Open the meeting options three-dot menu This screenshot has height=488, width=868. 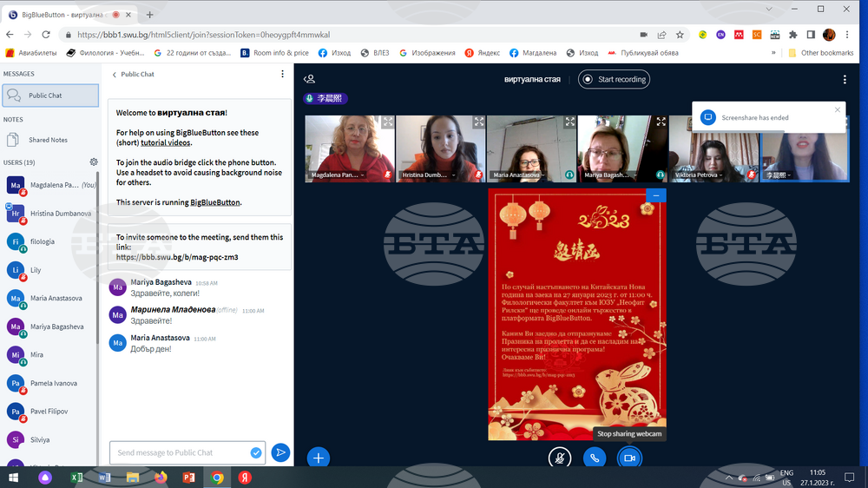pyautogui.click(x=845, y=79)
